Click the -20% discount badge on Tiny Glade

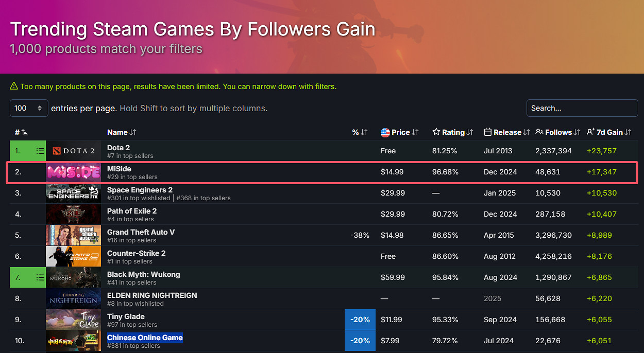click(360, 319)
